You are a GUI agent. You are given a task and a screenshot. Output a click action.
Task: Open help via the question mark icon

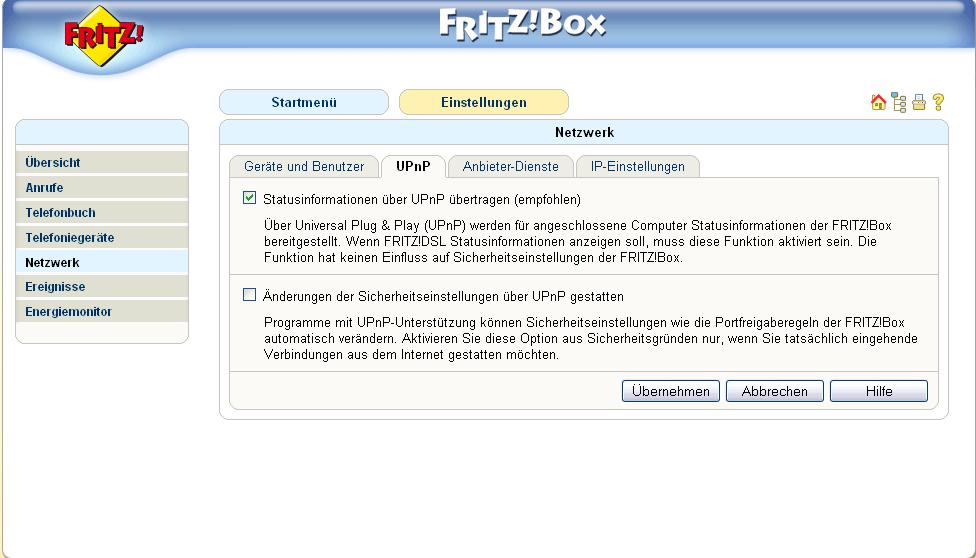click(938, 102)
